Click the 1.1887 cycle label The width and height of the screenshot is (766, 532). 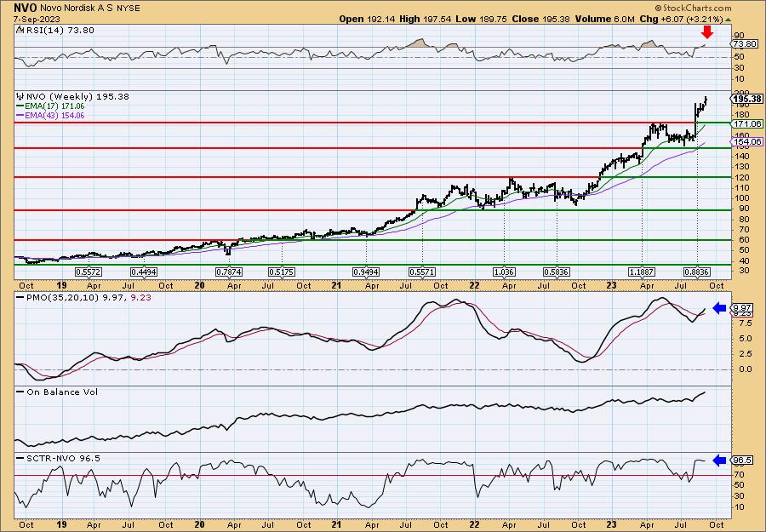tap(642, 272)
